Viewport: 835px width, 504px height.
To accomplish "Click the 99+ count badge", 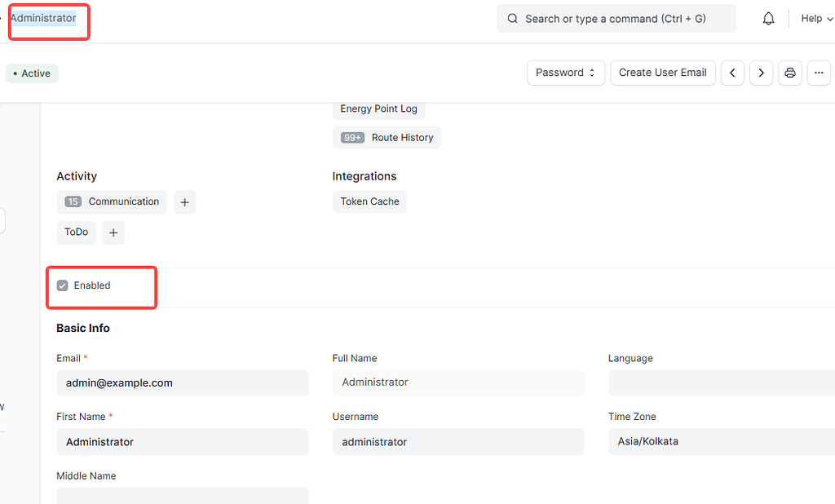I will pos(352,138).
